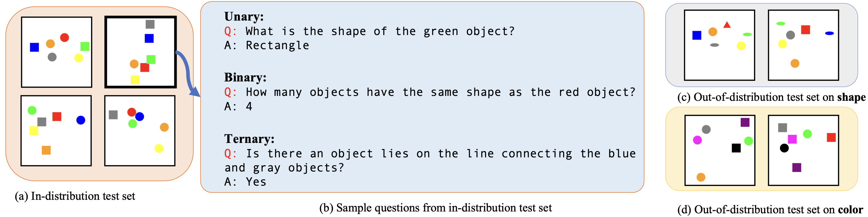
Task: Click the orange square in the in-distribution set
Action: pyautogui.click(x=46, y=150)
